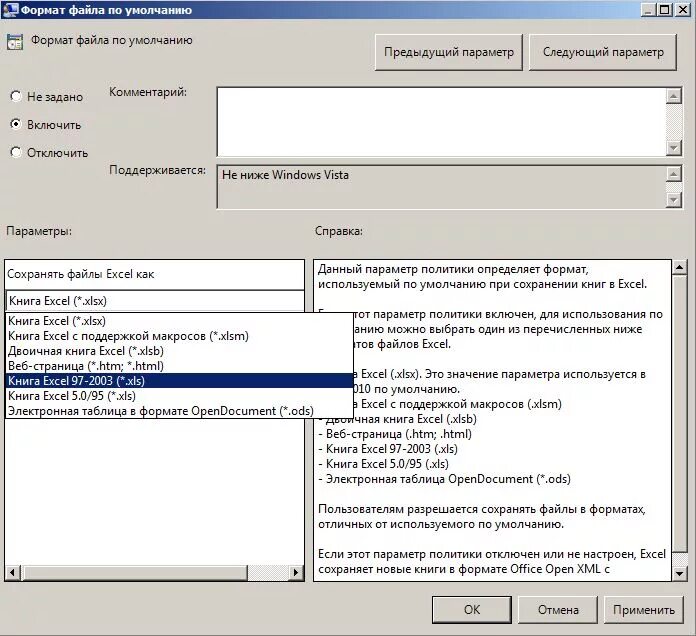Viewport: 696px width, 636px height.
Task: Click the 'Сохранять файлы Excel как' label
Action: point(80,274)
